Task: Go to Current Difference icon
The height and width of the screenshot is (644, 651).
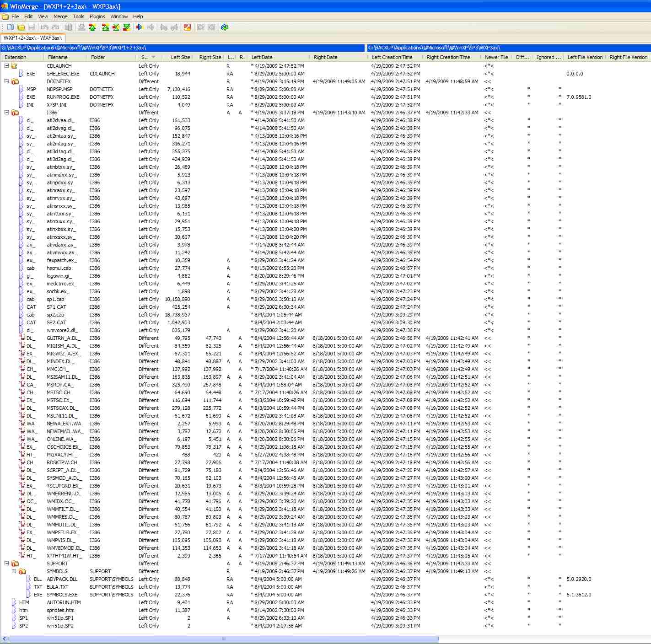Action: pyautogui.click(x=116, y=27)
